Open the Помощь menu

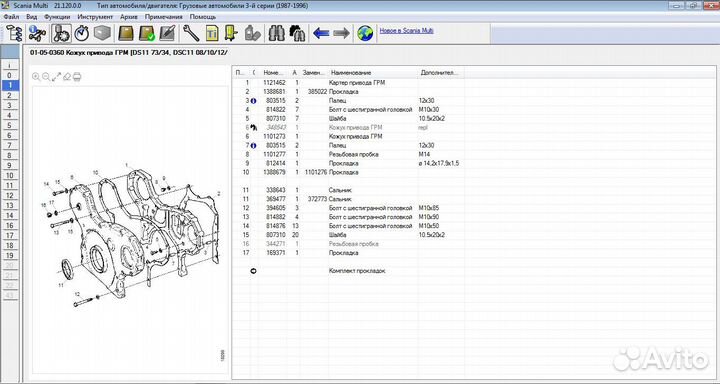[x=203, y=17]
